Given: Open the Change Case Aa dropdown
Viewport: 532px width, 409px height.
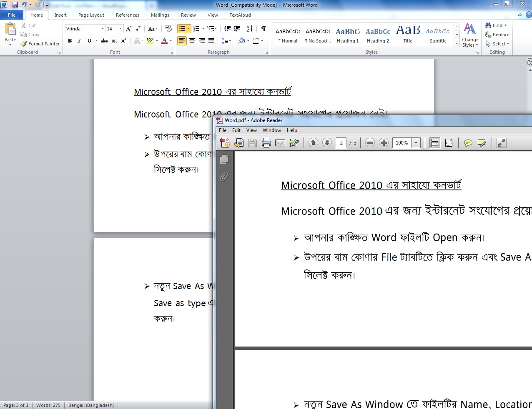Looking at the screenshot, I should (153, 29).
